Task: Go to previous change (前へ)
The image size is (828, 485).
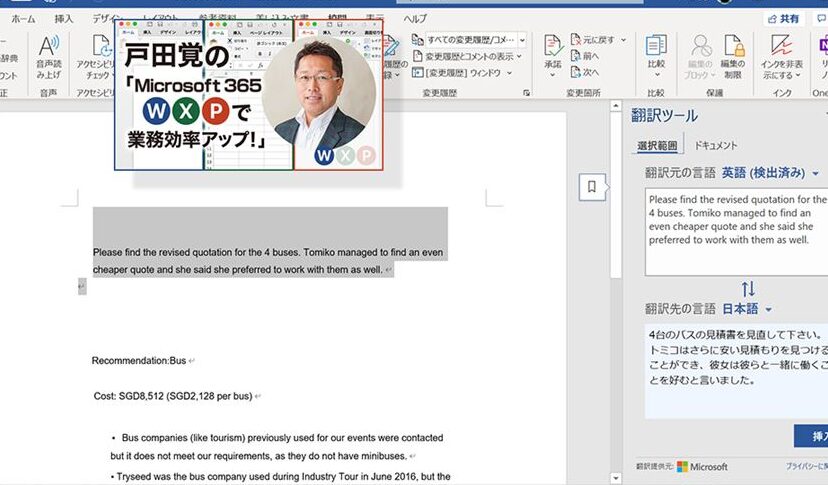Action: coord(576,55)
